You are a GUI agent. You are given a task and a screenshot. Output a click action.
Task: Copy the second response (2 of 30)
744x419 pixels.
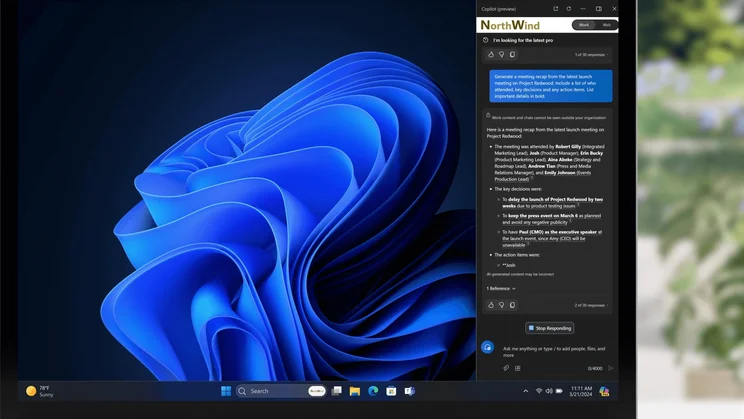(512, 305)
